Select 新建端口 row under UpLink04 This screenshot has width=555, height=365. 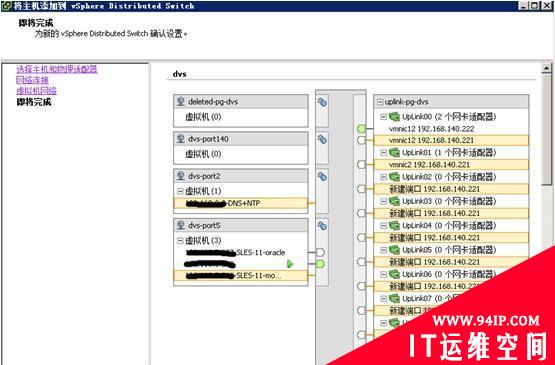pos(451,238)
